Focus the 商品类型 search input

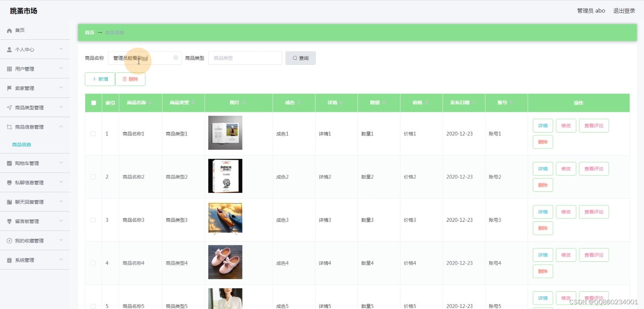click(x=245, y=58)
